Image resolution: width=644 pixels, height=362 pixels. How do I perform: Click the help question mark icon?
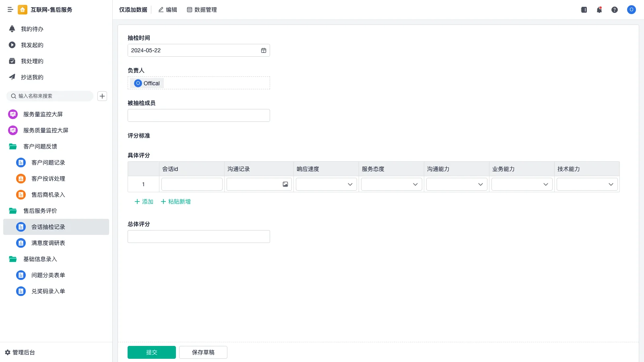(615, 10)
